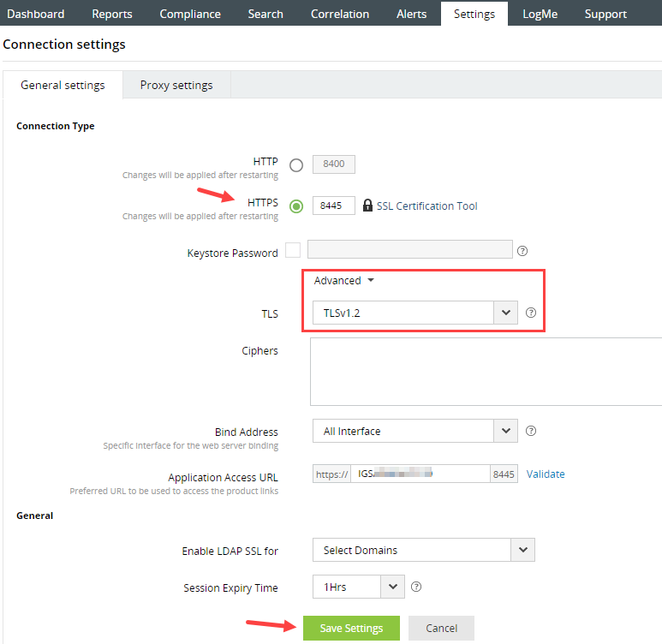Click the TLS help icon
Screen dimensions: 662x644
coord(531,313)
